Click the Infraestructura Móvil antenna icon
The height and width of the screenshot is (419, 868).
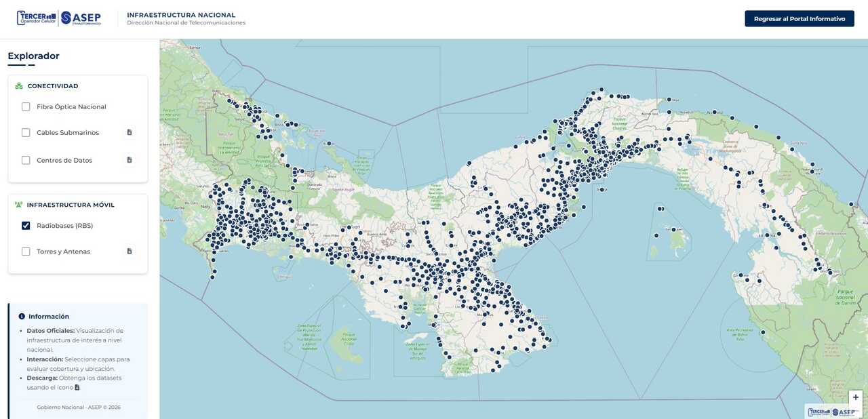click(19, 205)
